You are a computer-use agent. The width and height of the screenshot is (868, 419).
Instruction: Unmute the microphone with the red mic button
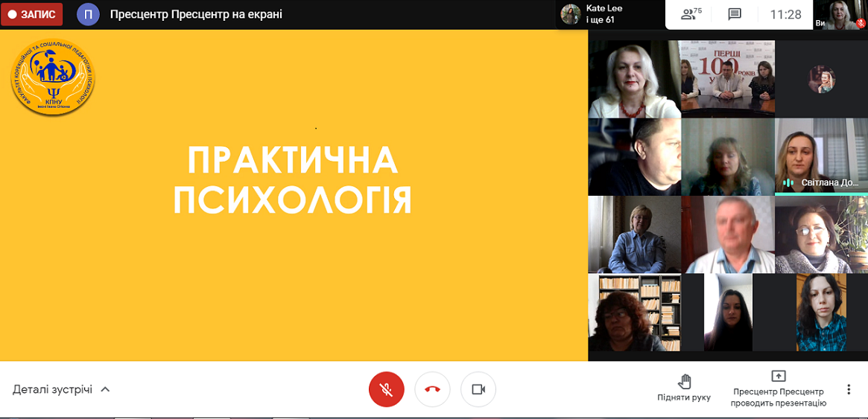point(387,389)
